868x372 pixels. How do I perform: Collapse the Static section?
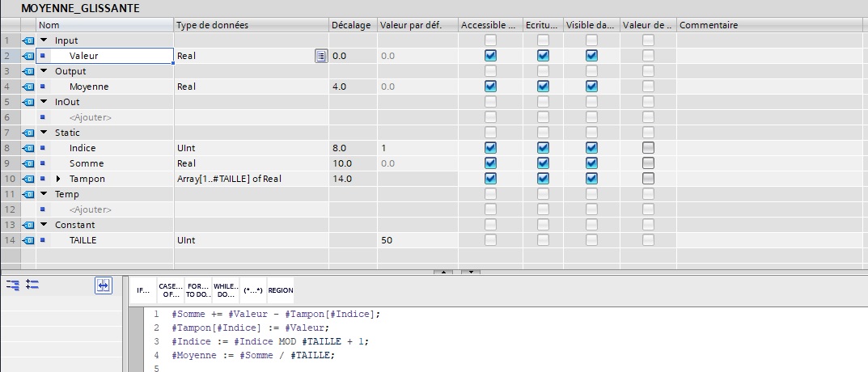point(44,133)
